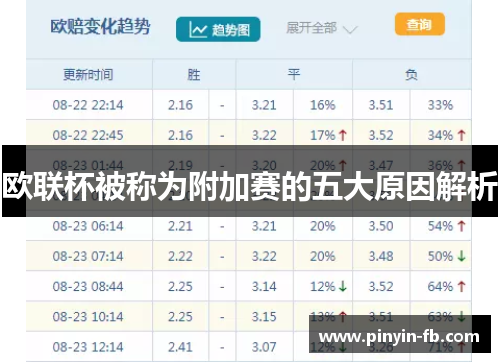Click win odds 2.25 in 08:44 row

(x=180, y=286)
